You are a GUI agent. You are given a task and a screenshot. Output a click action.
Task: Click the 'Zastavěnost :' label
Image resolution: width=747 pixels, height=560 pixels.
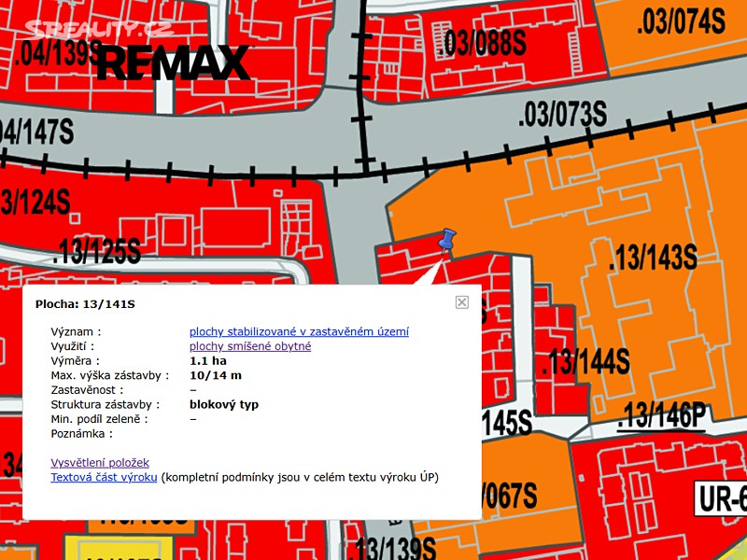click(x=87, y=390)
